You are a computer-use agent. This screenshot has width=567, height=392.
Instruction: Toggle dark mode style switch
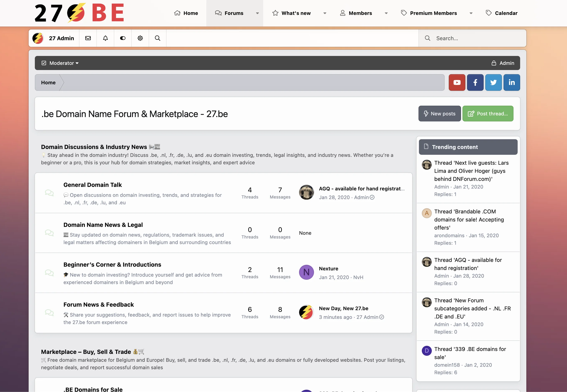pyautogui.click(x=123, y=38)
